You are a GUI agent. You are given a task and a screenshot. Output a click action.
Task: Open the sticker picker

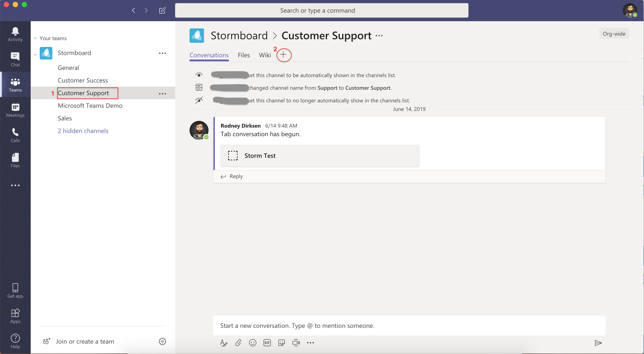[x=282, y=343]
